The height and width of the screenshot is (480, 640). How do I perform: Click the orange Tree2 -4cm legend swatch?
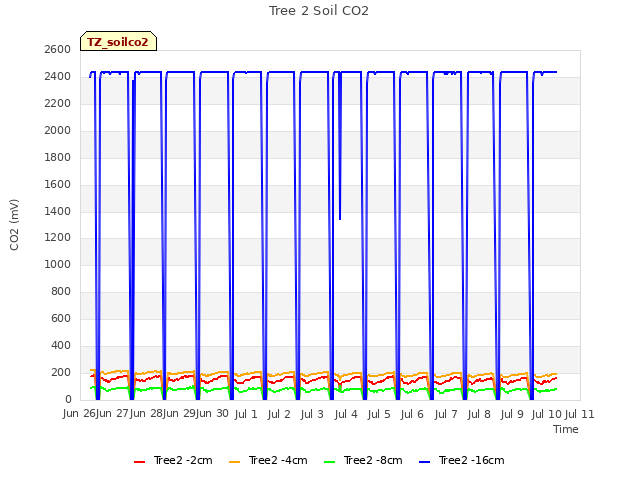[x=234, y=462]
